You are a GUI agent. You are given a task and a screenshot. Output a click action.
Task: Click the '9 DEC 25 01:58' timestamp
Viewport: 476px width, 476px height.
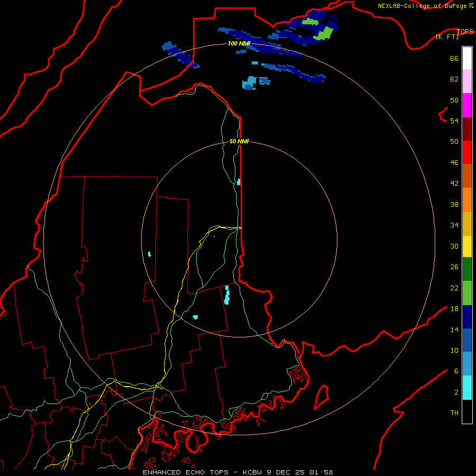300,472
